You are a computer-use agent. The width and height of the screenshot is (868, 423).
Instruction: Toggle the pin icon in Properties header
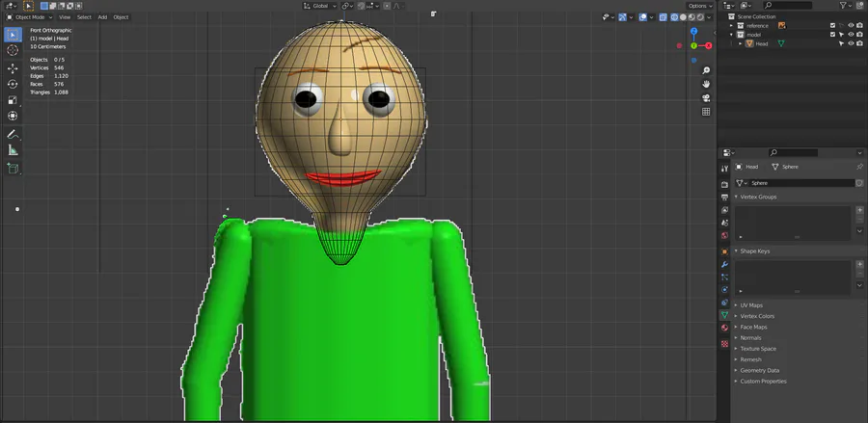(x=859, y=167)
